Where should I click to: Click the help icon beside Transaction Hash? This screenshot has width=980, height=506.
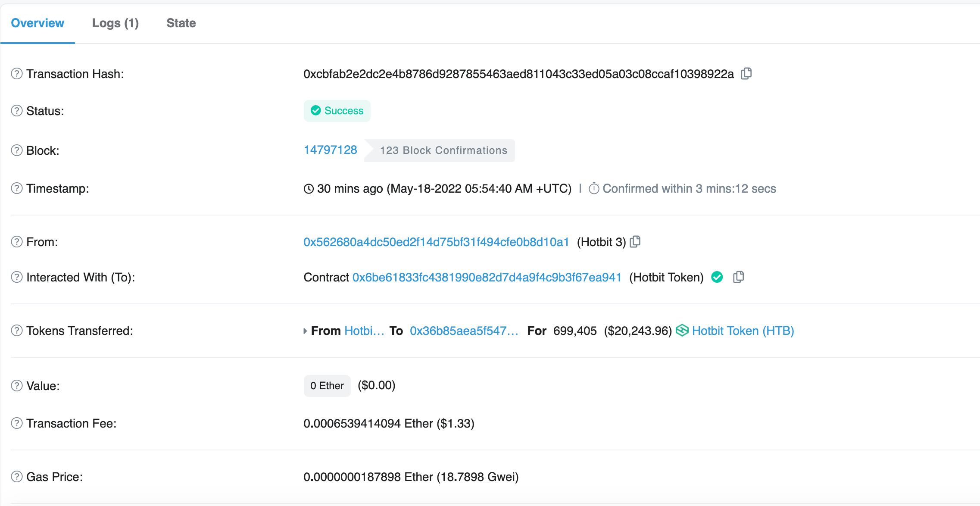tap(16, 74)
